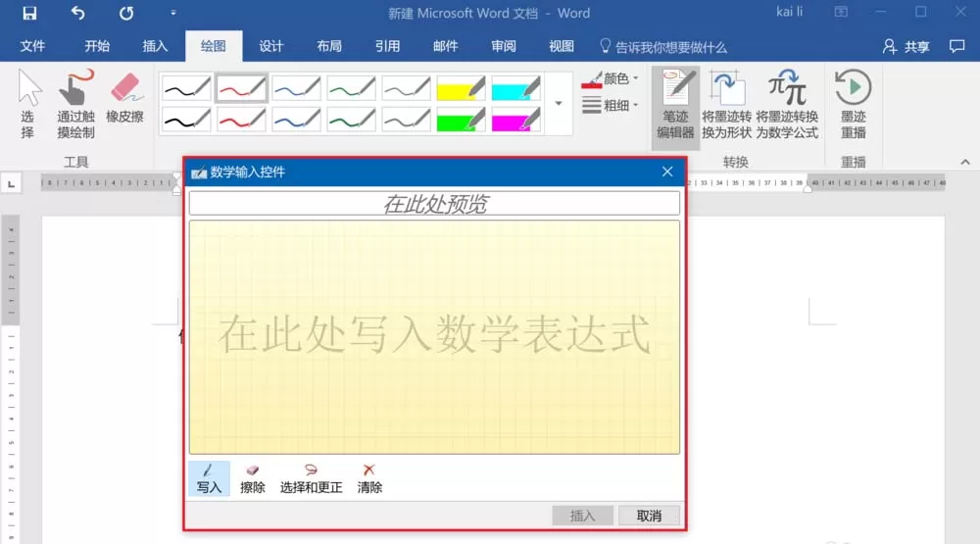Choose the thick red pen, bottom row
Screen dimensions: 980x544
coord(241,120)
